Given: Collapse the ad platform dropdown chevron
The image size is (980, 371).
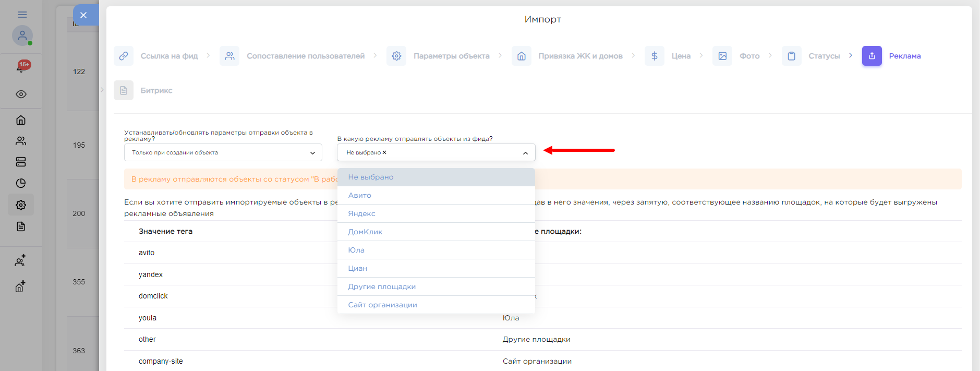Looking at the screenshot, I should (x=525, y=153).
